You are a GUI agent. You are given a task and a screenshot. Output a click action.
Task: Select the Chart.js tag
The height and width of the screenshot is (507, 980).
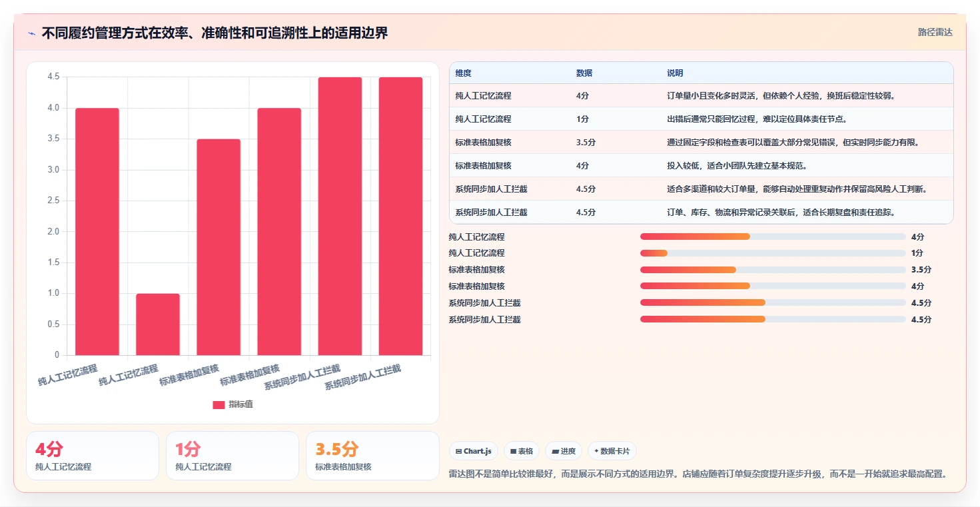click(474, 451)
